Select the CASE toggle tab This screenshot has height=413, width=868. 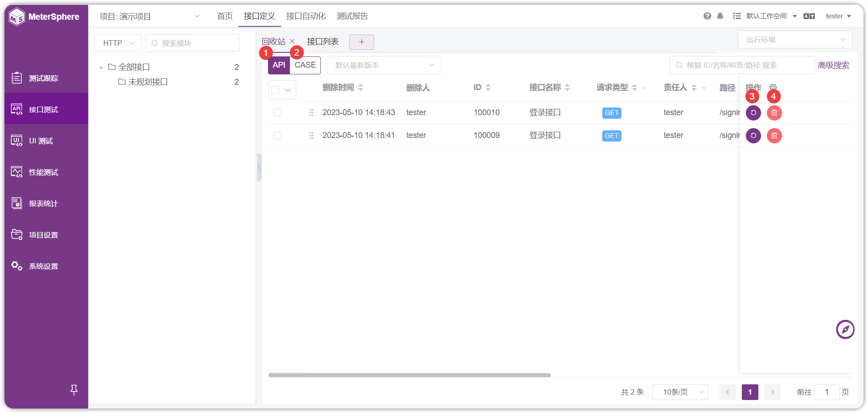click(x=305, y=65)
